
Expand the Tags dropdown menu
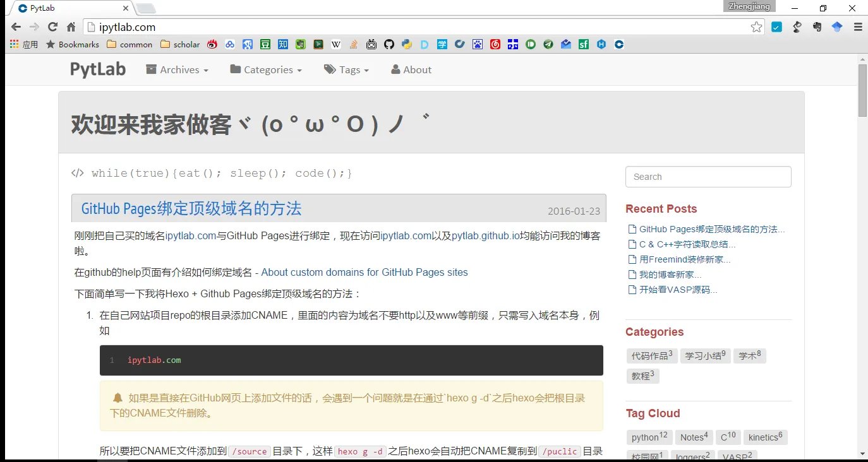pos(346,69)
